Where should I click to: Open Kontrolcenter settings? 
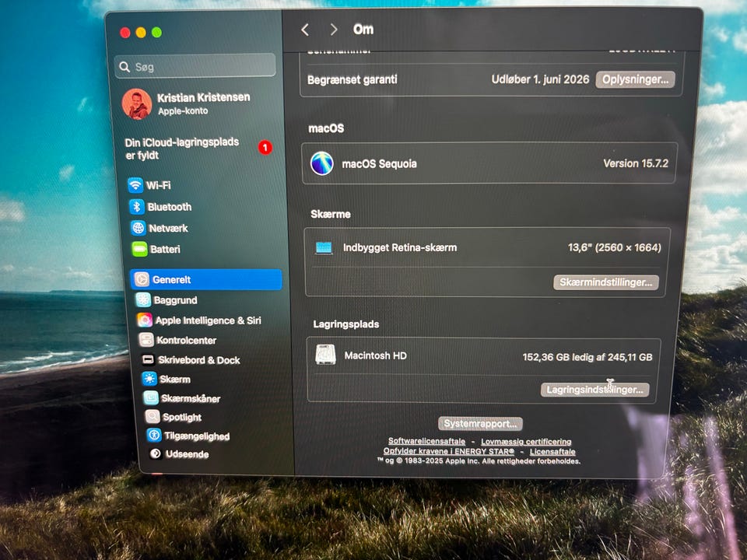(212, 340)
